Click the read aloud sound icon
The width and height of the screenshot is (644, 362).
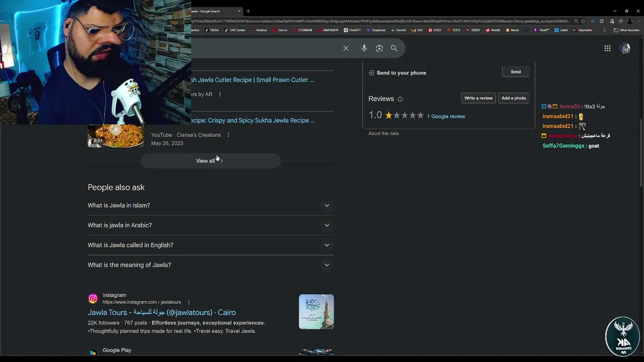click(x=592, y=21)
